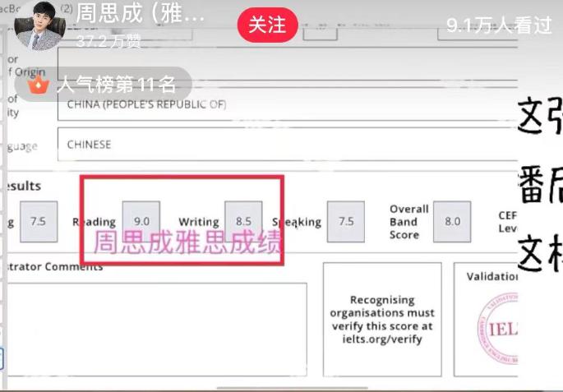The width and height of the screenshot is (563, 392).
Task: Click the flame icon in the popularity badge
Action: [x=37, y=84]
